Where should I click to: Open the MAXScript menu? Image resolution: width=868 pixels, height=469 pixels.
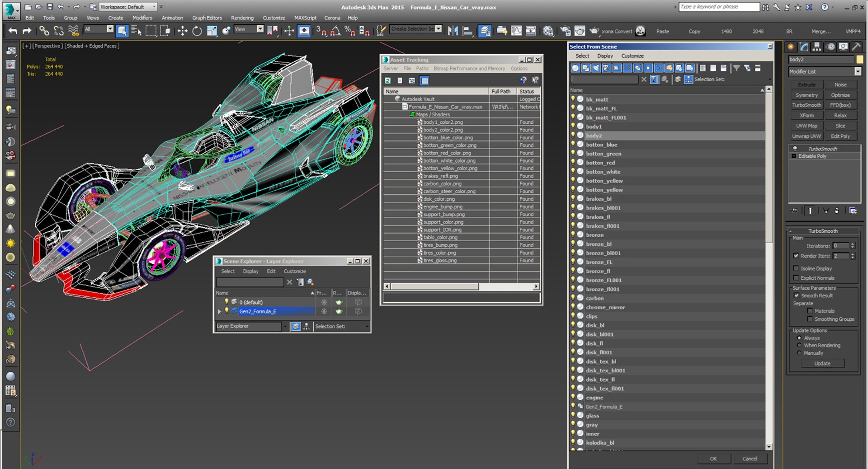305,18
